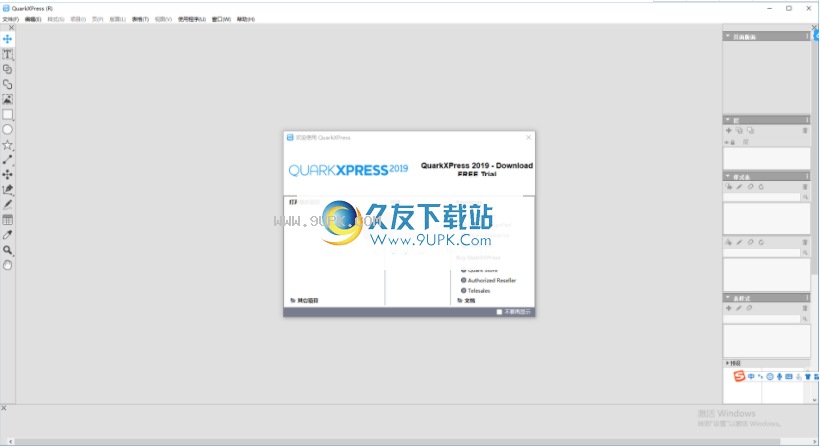Select the Zoom magnifier tool

coord(7,250)
